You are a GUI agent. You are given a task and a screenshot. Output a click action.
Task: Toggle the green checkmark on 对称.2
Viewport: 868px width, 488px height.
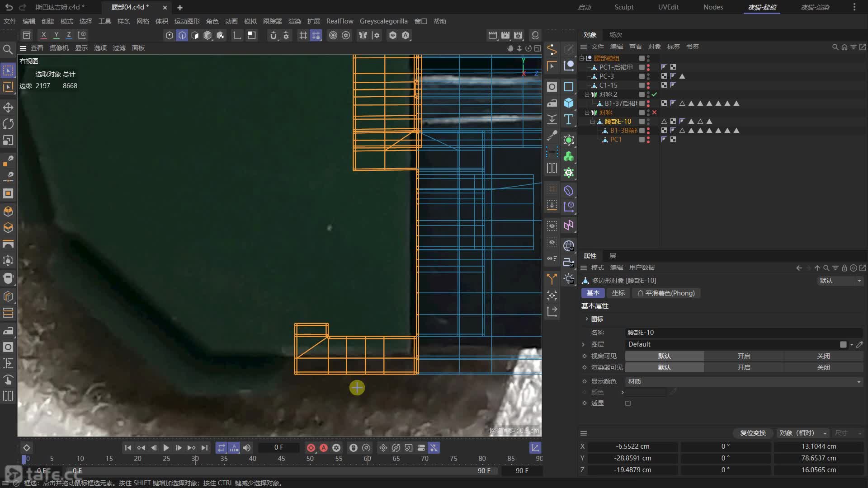tap(654, 94)
